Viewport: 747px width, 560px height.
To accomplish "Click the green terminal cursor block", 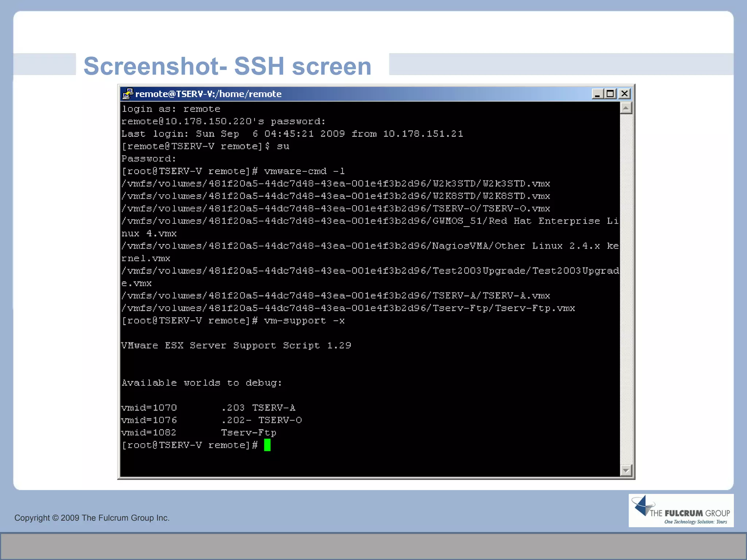I will [267, 445].
